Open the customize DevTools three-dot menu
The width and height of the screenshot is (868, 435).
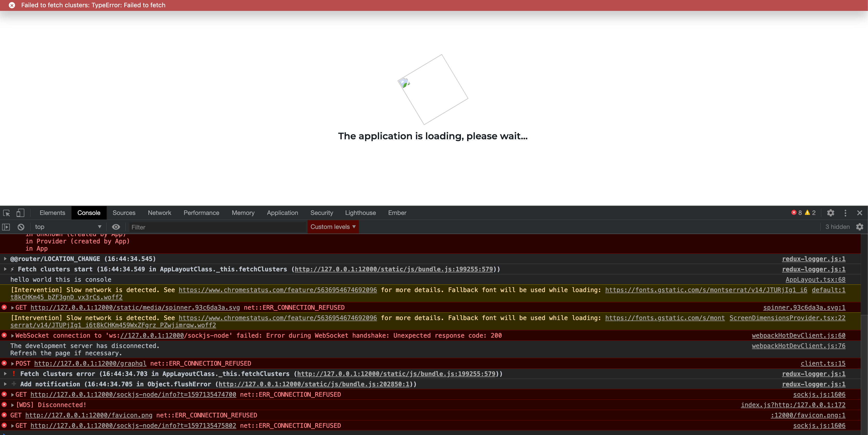pos(845,213)
